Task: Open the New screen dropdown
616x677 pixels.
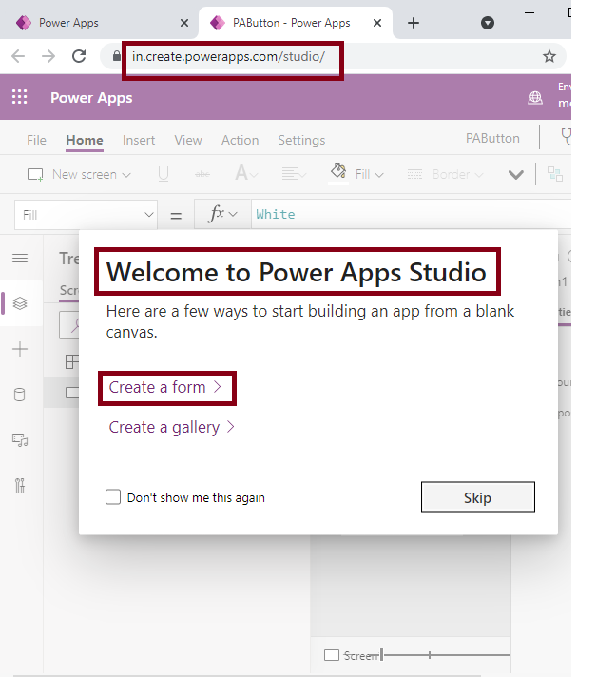Action: (79, 174)
